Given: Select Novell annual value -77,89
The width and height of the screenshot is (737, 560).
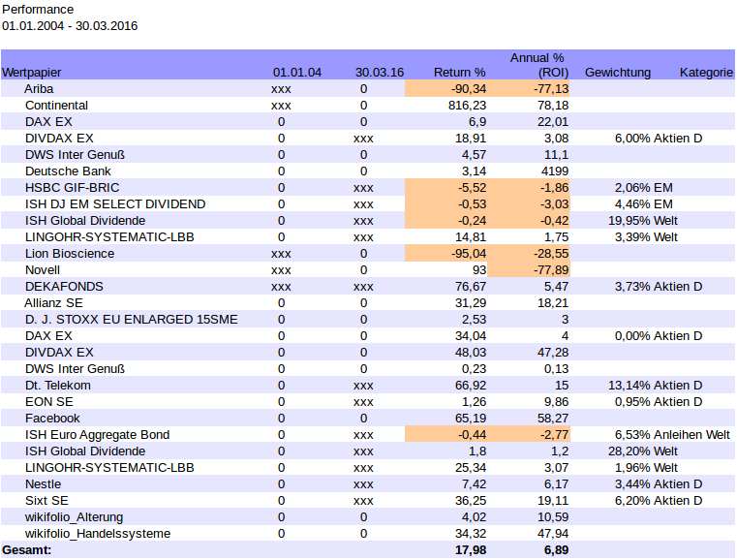Looking at the screenshot, I should [x=551, y=270].
